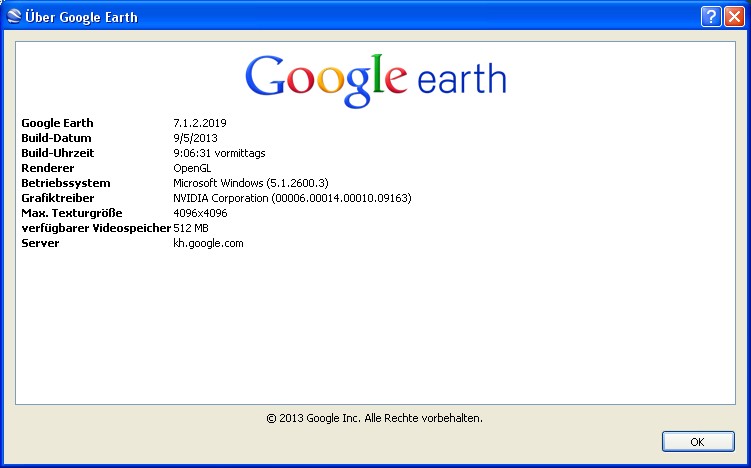The height and width of the screenshot is (468, 751).
Task: Click the Max. Texturgröße label
Action: coord(72,213)
